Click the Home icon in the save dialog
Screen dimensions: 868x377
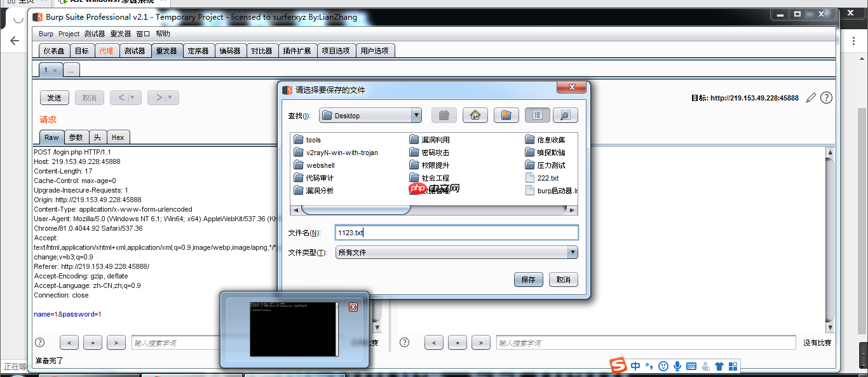click(x=475, y=115)
